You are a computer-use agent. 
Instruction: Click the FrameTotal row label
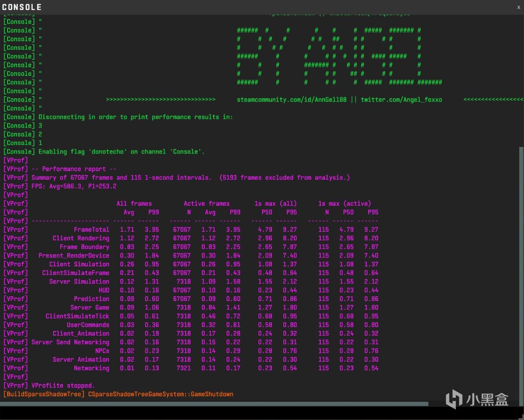[x=91, y=230]
